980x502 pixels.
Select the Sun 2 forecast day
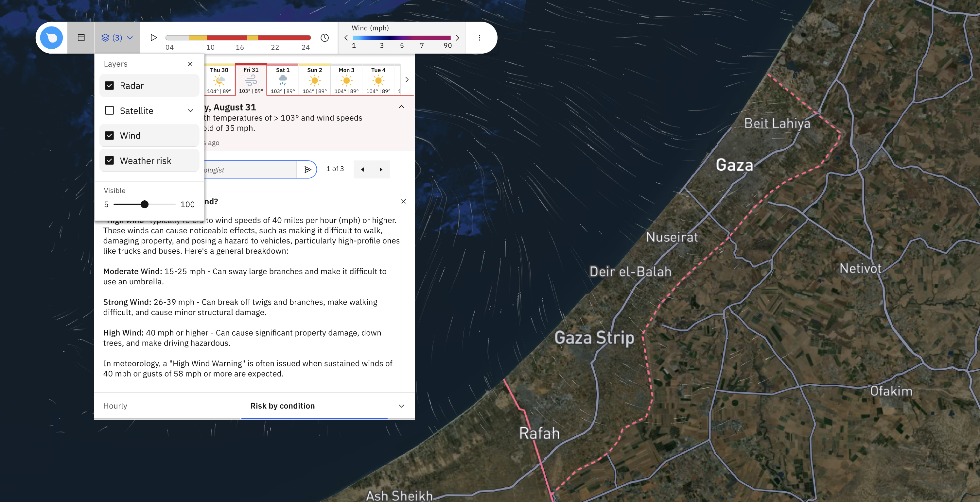point(315,80)
